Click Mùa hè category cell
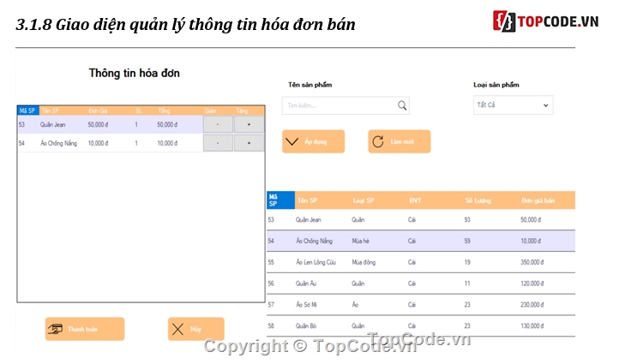The height and width of the screenshot is (364, 619). coord(360,241)
